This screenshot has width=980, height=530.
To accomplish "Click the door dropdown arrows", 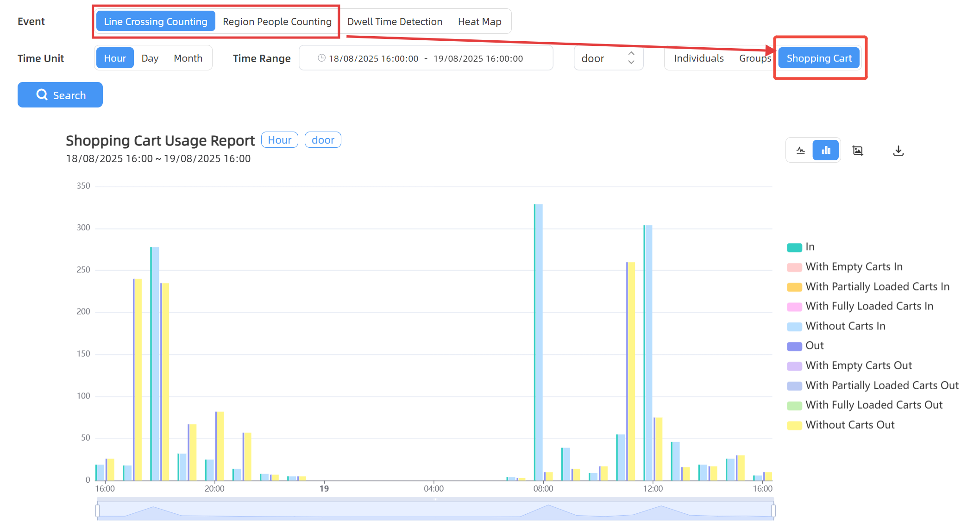I will [x=631, y=58].
